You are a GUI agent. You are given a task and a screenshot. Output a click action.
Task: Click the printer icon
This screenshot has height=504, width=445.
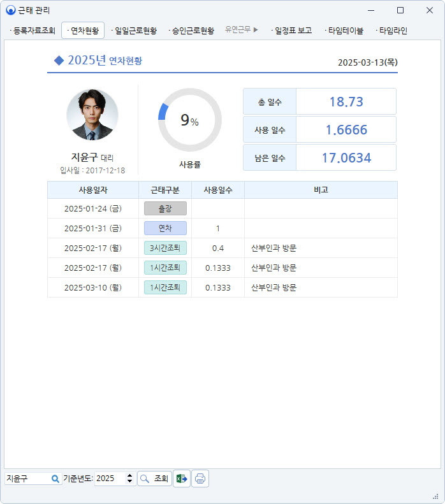click(200, 479)
